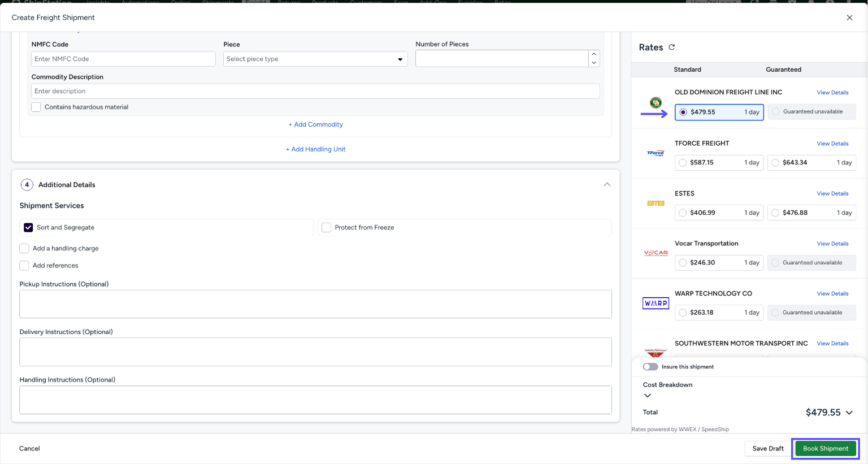
Task: Click the Handling Instructions text area
Action: 315,400
